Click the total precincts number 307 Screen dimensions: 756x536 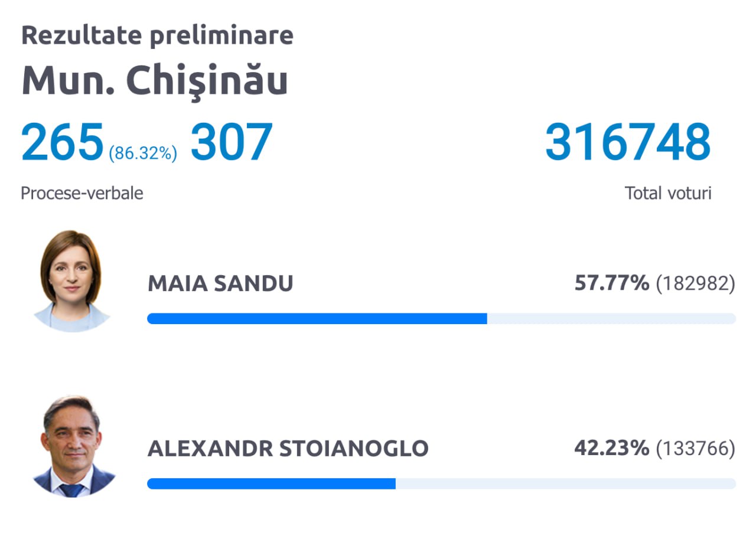coord(231,142)
